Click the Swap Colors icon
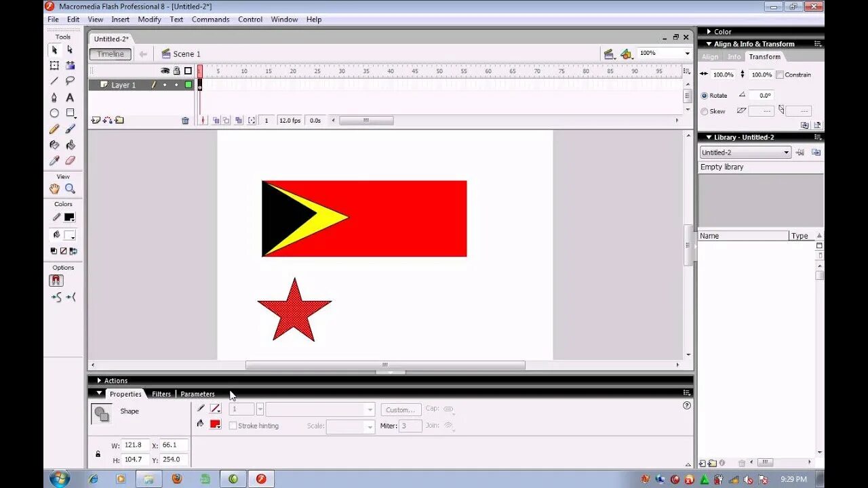 click(x=73, y=251)
